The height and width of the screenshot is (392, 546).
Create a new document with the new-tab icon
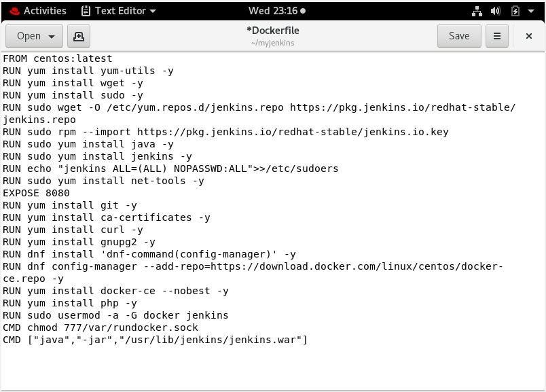(79, 35)
